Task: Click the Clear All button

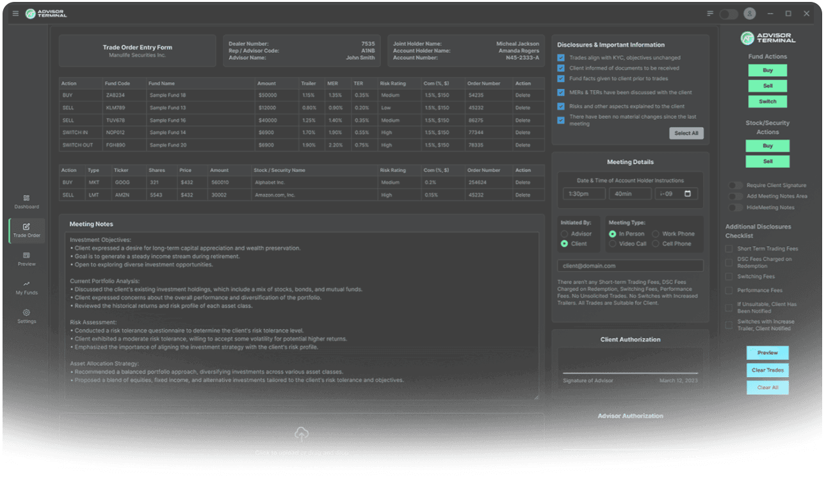Action: pos(768,387)
